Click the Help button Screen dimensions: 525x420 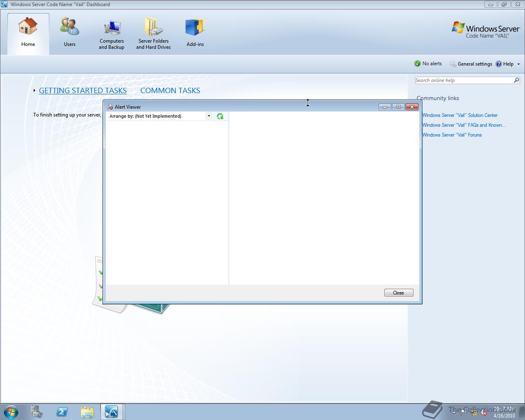tap(504, 64)
